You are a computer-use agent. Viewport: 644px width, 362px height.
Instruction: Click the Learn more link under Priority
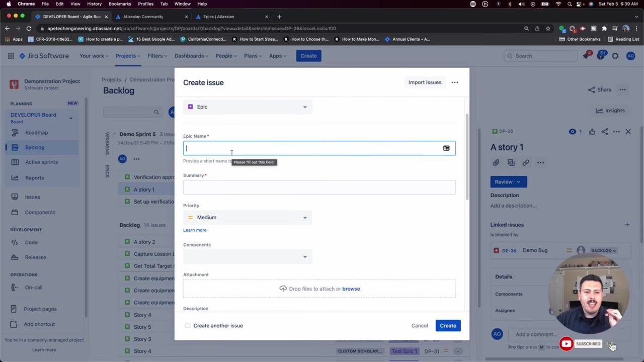coord(195,230)
